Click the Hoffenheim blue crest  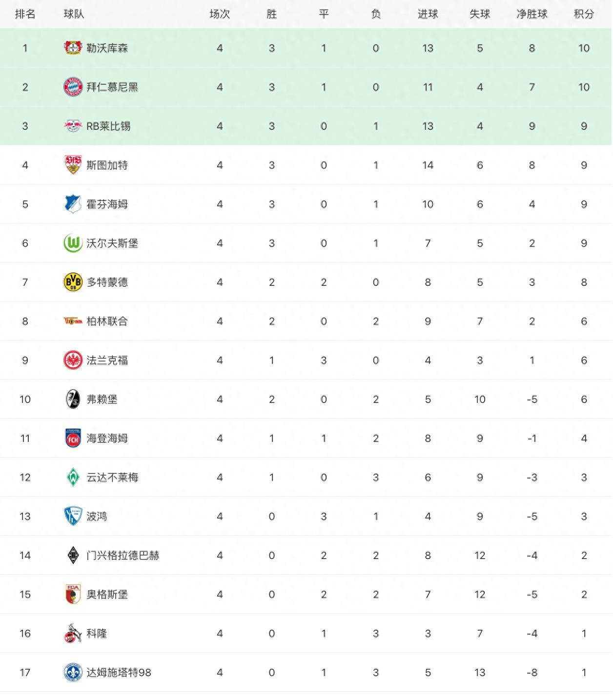(73, 204)
